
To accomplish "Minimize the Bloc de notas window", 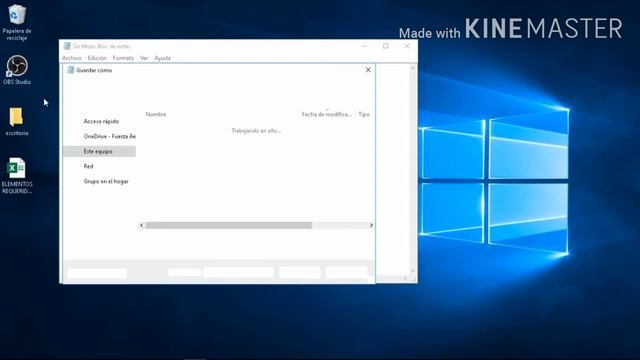I will click(x=364, y=46).
